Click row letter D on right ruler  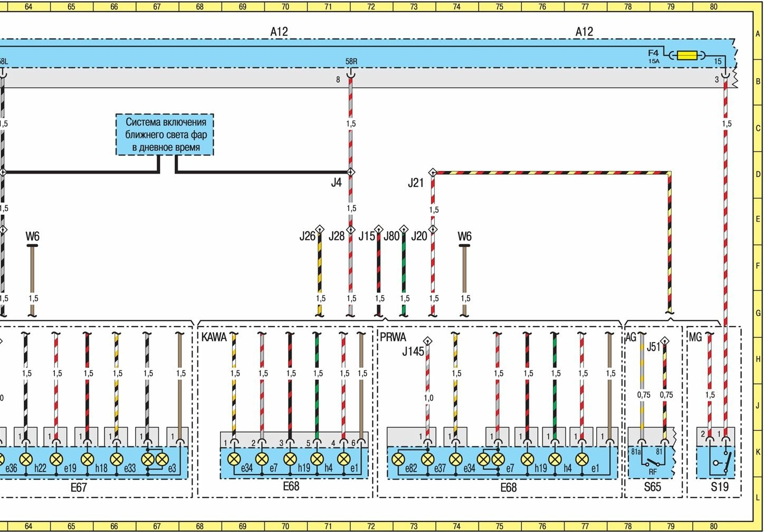[758, 174]
